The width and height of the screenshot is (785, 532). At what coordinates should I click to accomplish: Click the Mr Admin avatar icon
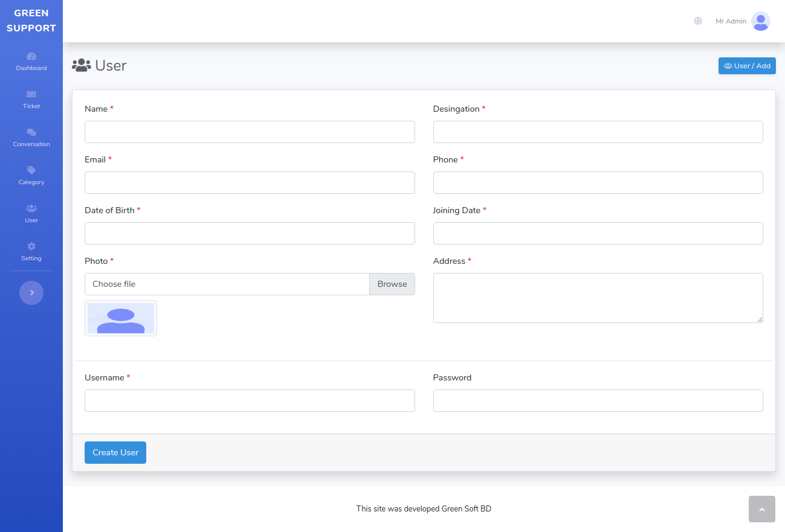[760, 21]
